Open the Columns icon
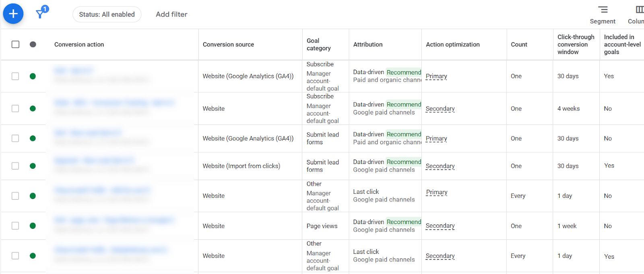The width and height of the screenshot is (644, 274). pyautogui.click(x=639, y=10)
